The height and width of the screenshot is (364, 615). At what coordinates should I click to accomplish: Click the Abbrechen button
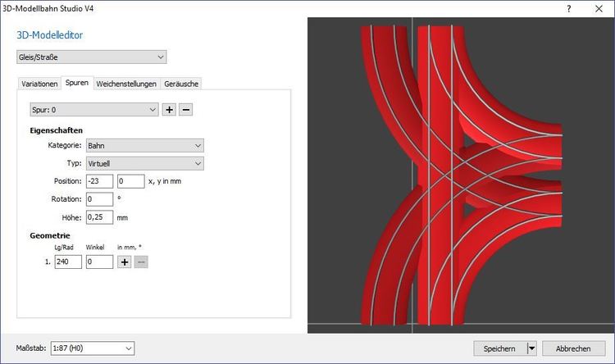573,348
